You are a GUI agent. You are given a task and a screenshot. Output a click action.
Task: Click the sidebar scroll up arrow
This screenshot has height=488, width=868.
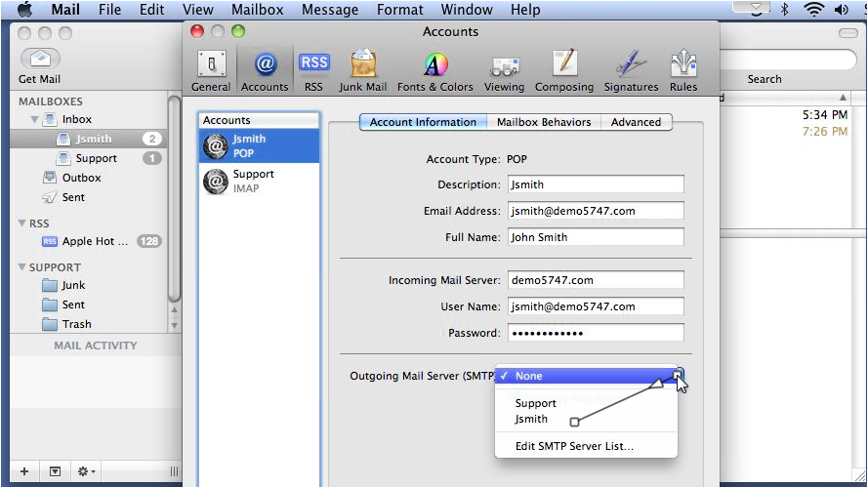point(174,310)
